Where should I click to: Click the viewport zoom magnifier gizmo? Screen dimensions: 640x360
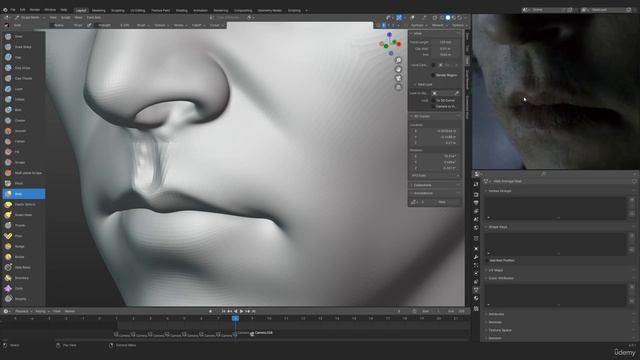pos(398,60)
